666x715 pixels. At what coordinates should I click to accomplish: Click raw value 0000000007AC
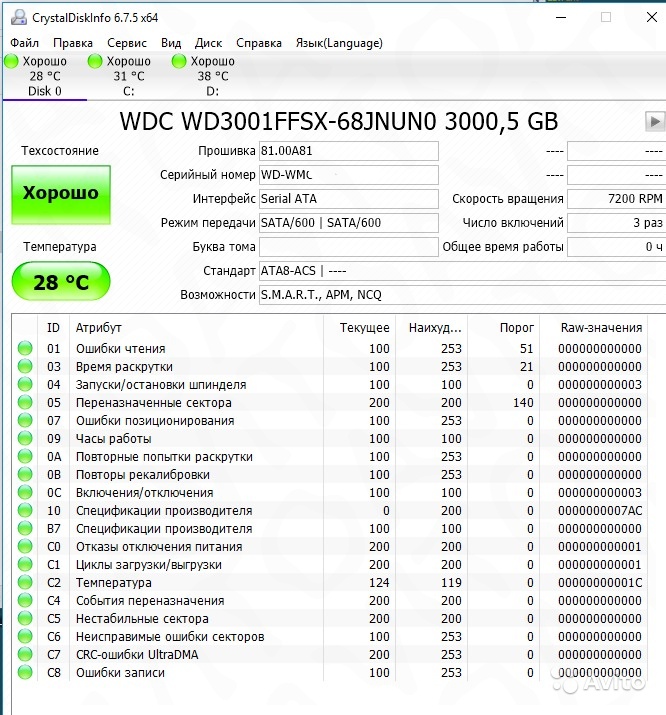click(600, 511)
